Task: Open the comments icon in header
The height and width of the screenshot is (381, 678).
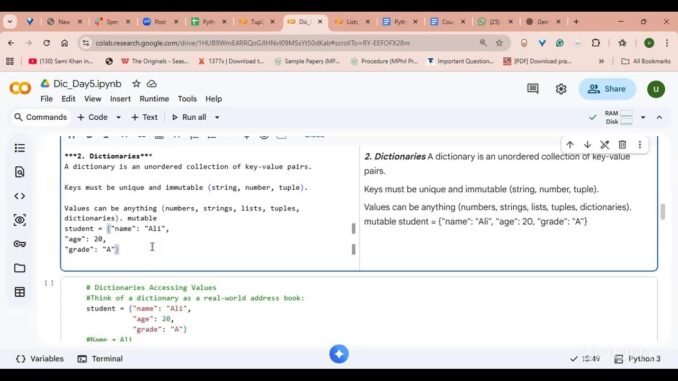Action: 533,89
